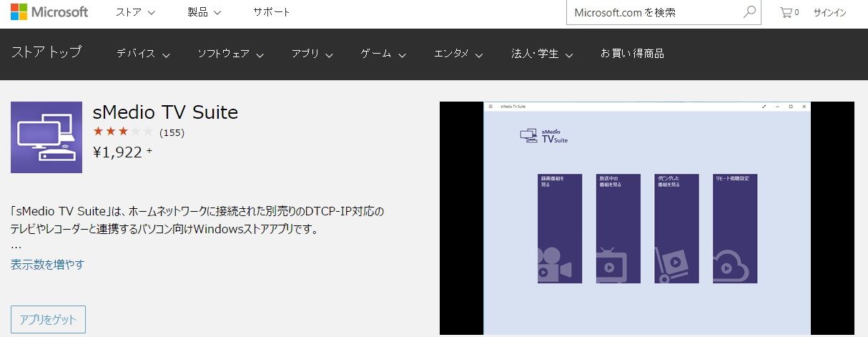Click the sMedio TV Suite title
The image size is (868, 337).
(165, 112)
